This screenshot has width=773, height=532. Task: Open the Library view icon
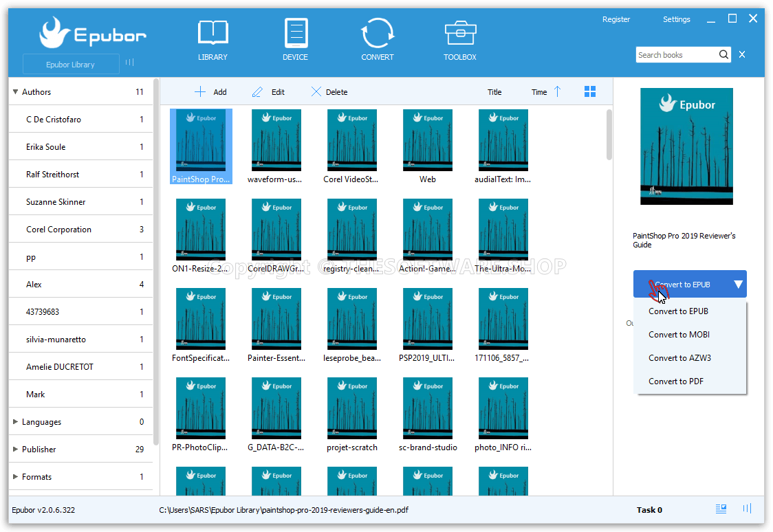[213, 34]
